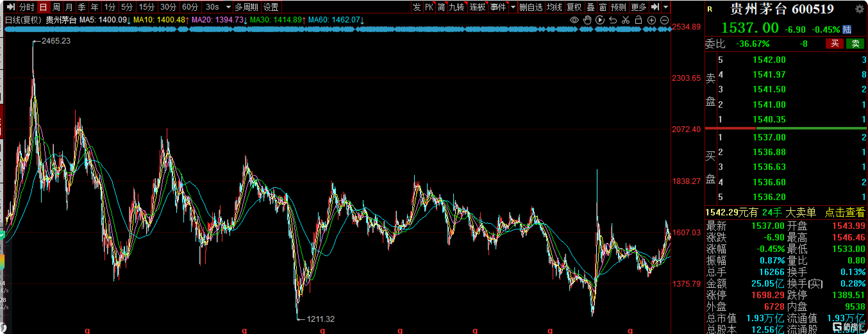
Task: Toggle the chart lock icon
Action: coord(638,20)
